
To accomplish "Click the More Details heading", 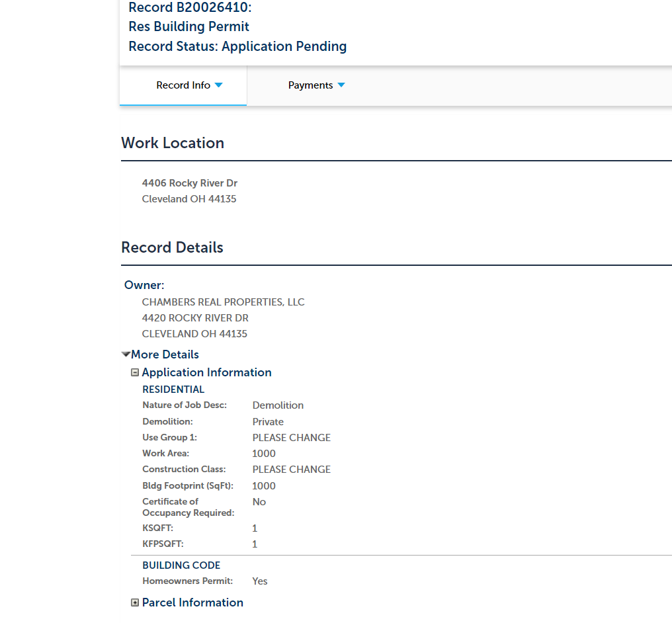I will click(x=165, y=354).
